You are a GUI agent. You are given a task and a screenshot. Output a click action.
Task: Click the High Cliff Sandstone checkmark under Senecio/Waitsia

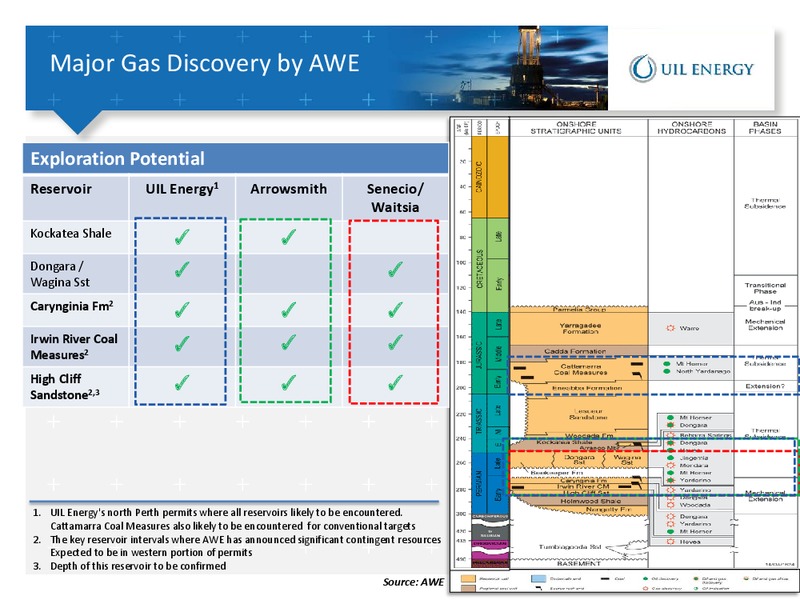pos(395,383)
